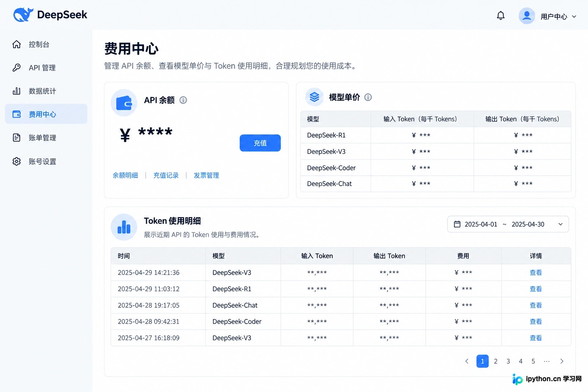View details for 2025-04-29 11:03:12 row

(536, 289)
